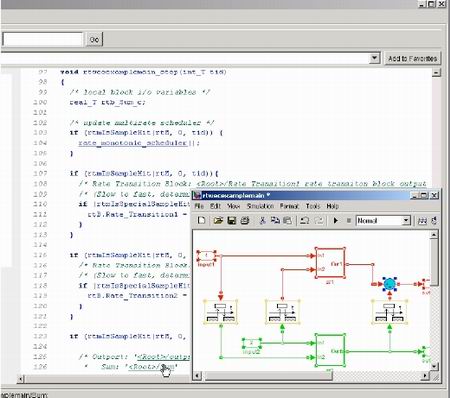Select the red output port right of Sum
The height and width of the screenshot is (398, 450).
[425, 284]
